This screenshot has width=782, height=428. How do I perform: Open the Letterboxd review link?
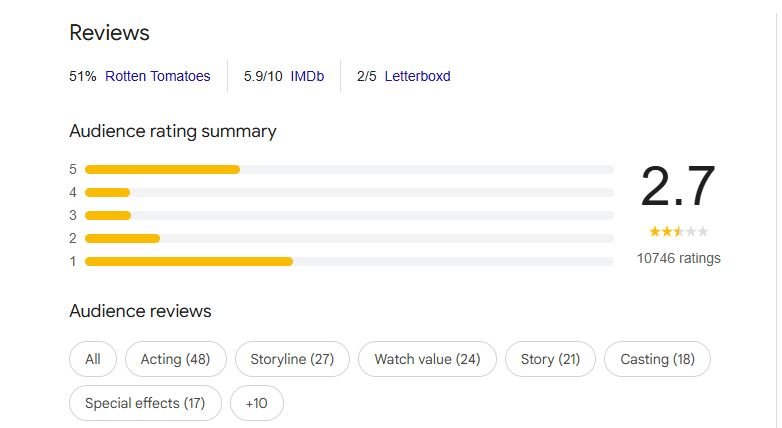tap(417, 76)
